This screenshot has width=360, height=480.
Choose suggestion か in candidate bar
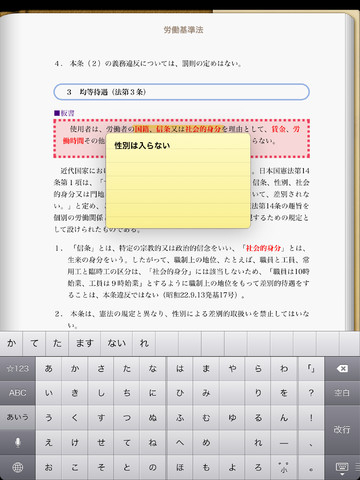pyautogui.click(x=11, y=343)
